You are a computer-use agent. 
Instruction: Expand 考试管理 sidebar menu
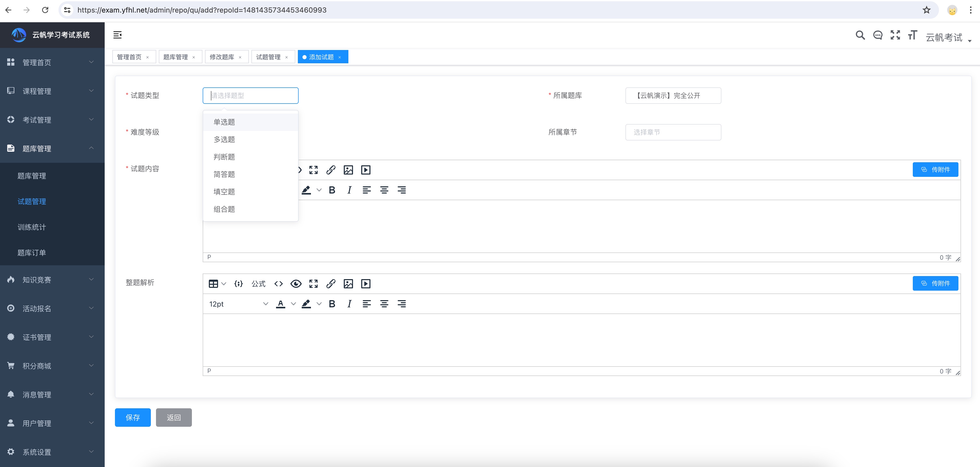pos(52,120)
